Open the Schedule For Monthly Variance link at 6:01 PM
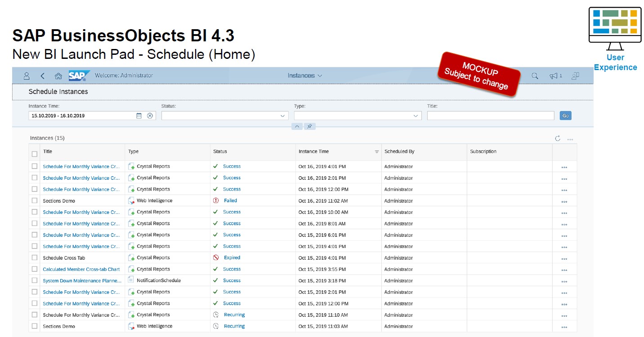 click(81, 235)
